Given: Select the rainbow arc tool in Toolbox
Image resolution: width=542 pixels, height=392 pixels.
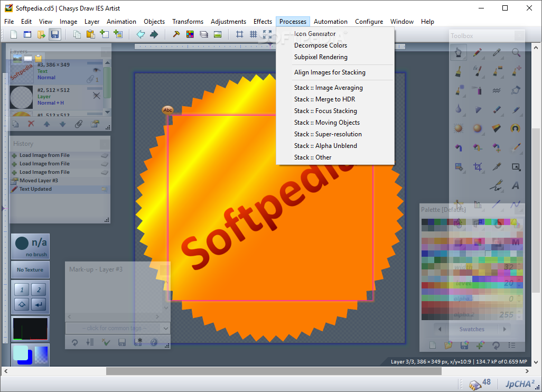Looking at the screenshot, I should 516,128.
